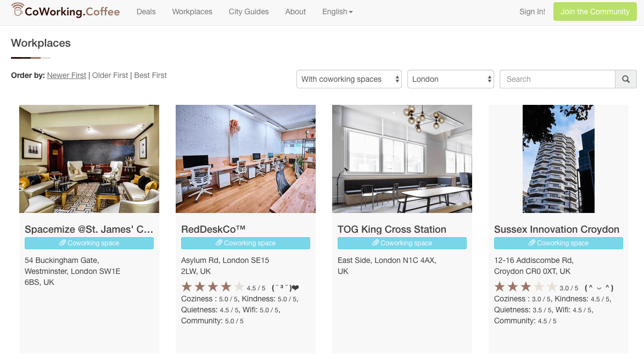This screenshot has width=644, height=359.
Task: Open the Spacemize lounge photo thumbnail
Action: pos(89,159)
